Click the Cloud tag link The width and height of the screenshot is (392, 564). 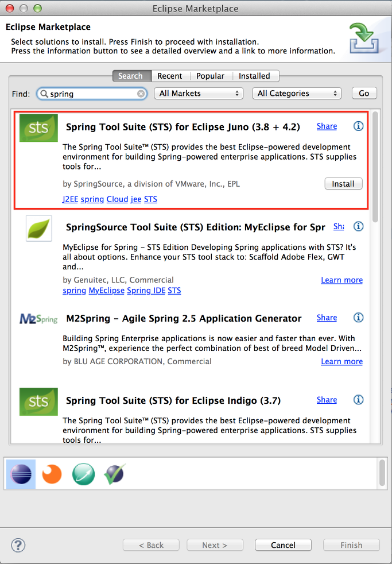click(x=117, y=199)
